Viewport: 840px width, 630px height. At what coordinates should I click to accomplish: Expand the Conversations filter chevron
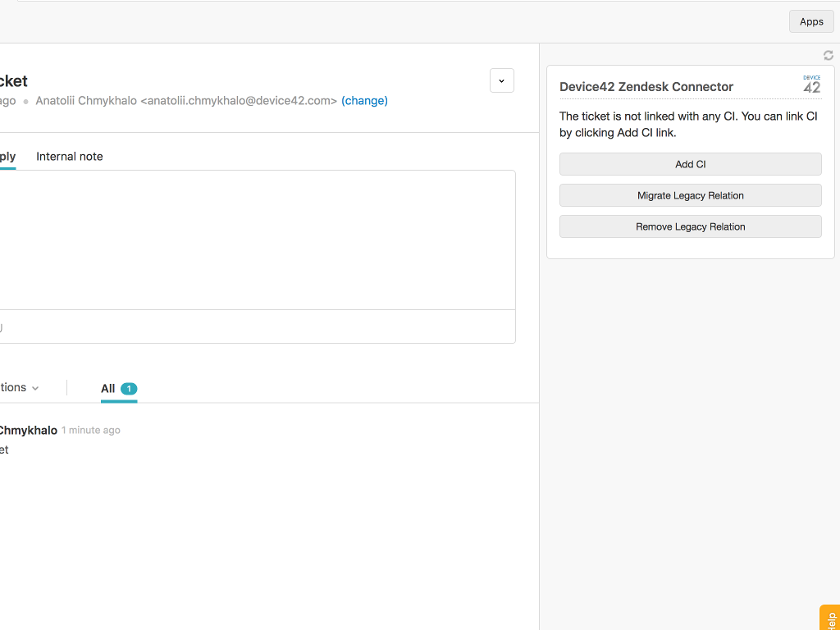click(x=35, y=388)
